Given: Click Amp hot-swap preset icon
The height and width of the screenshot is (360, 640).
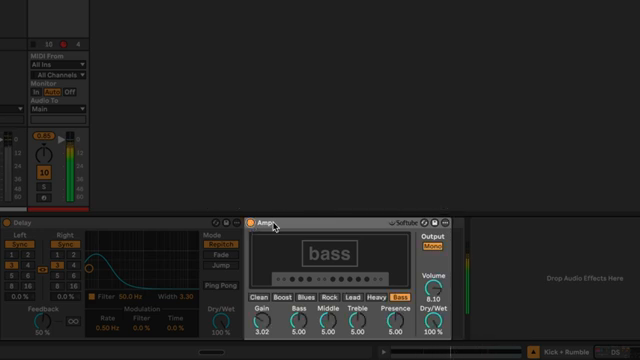Looking at the screenshot, I should pos(424,223).
